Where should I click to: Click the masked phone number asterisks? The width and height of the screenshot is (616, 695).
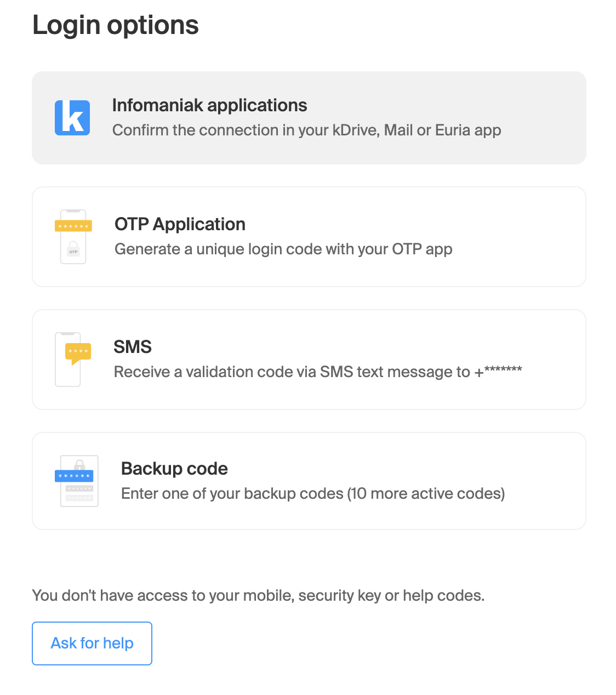pos(499,371)
